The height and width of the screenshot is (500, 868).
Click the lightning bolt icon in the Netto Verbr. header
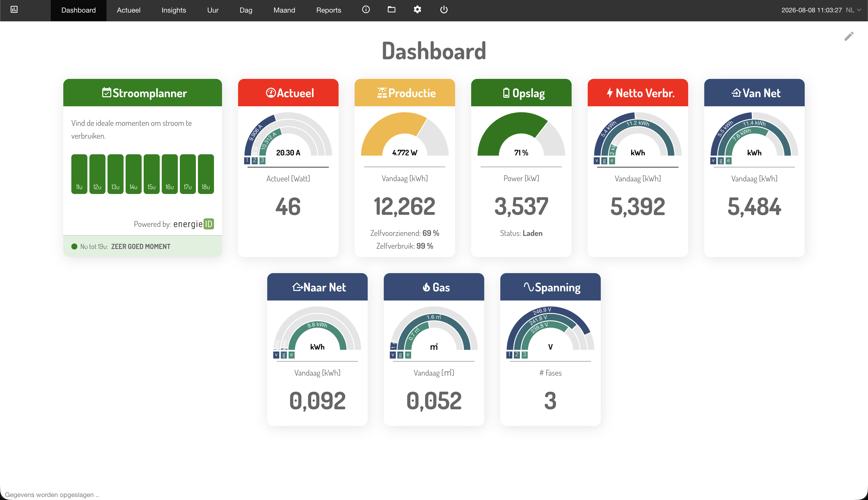[x=610, y=93]
